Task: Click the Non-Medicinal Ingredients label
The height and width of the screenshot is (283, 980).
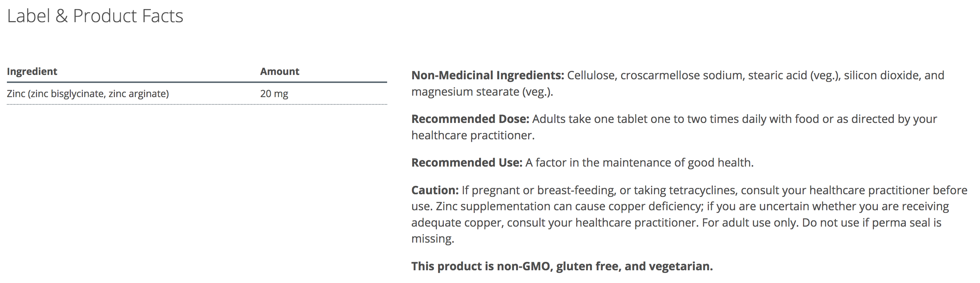Action: [487, 75]
